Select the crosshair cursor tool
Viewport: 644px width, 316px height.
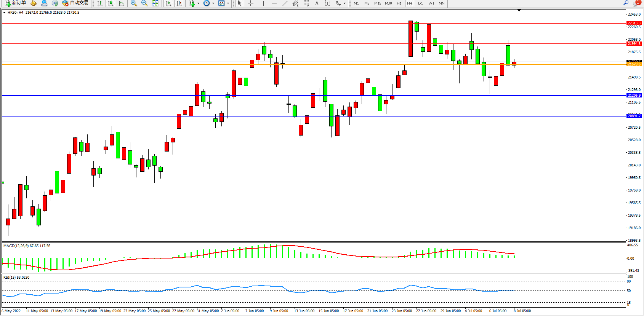[250, 3]
